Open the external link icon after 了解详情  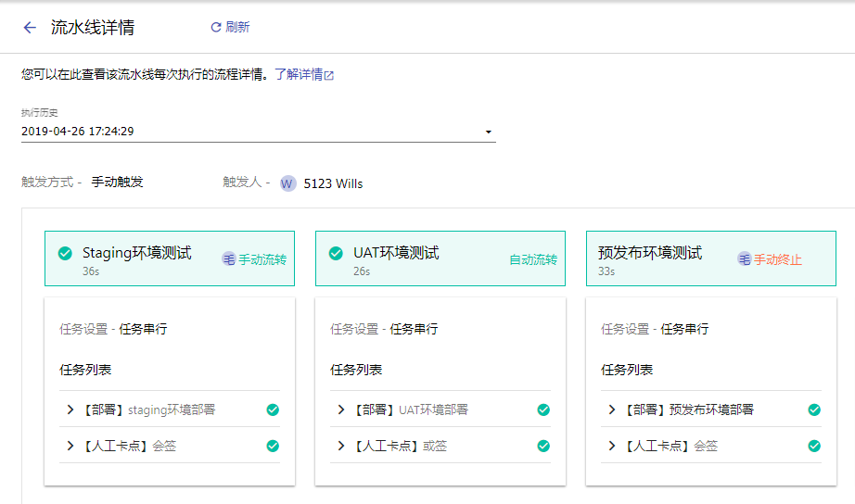click(x=329, y=75)
